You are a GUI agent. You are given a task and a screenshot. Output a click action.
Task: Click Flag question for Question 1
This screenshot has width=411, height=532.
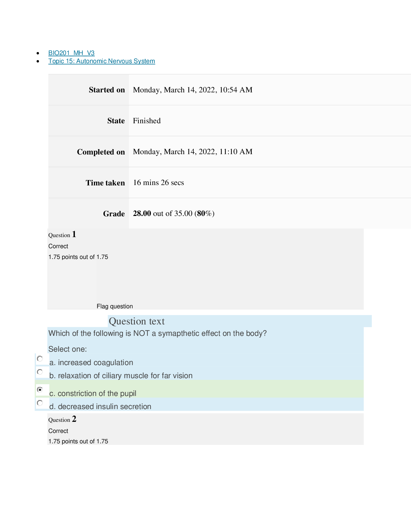click(115, 306)
